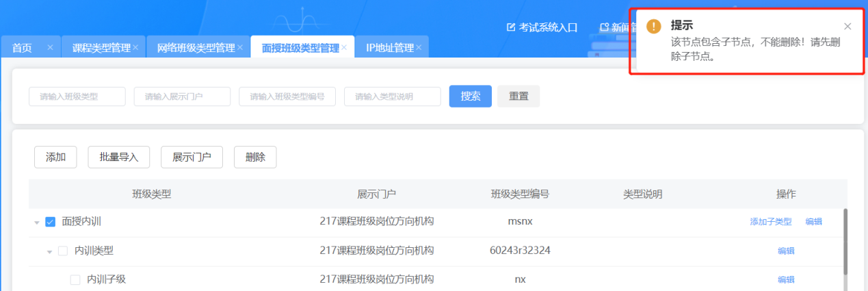Click the 考试系统入口 edit icon
This screenshot has width=868, height=291.
tap(510, 27)
